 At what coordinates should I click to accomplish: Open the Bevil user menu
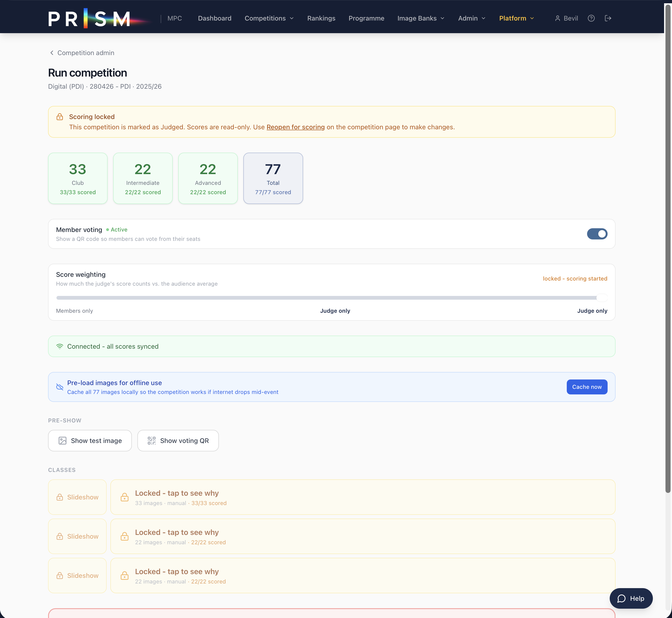pyautogui.click(x=566, y=18)
